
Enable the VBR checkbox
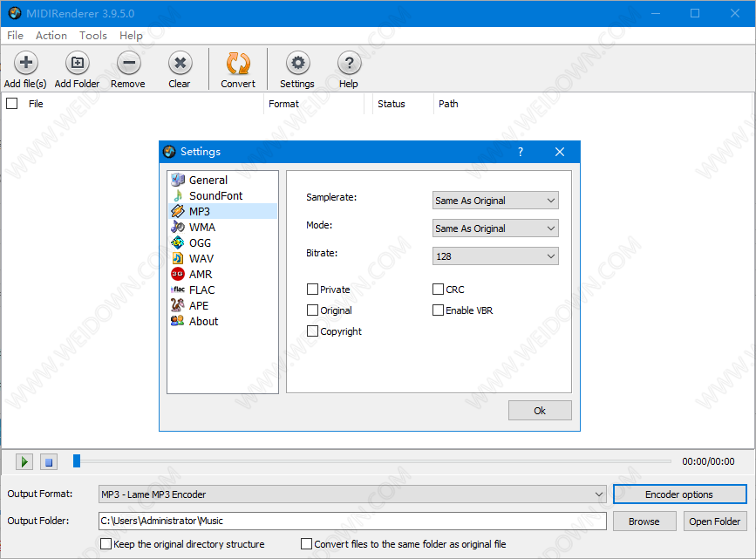[x=438, y=310]
